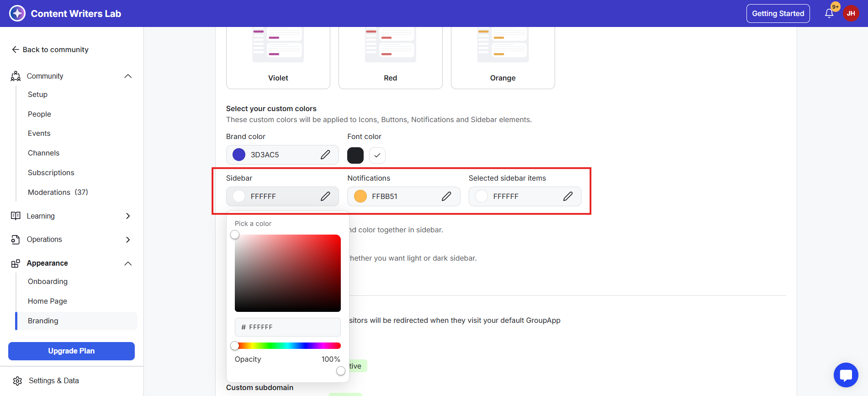Click the rainbow hue slider

coord(288,346)
